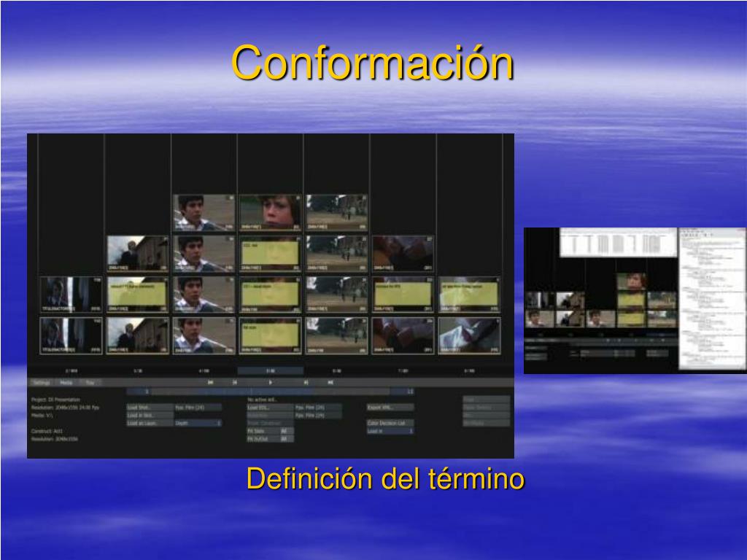Click the Load in Slot... button

(150, 415)
